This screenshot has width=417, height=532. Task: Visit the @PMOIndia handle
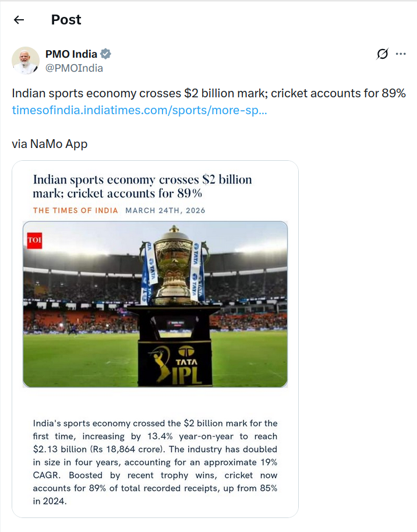[74, 68]
